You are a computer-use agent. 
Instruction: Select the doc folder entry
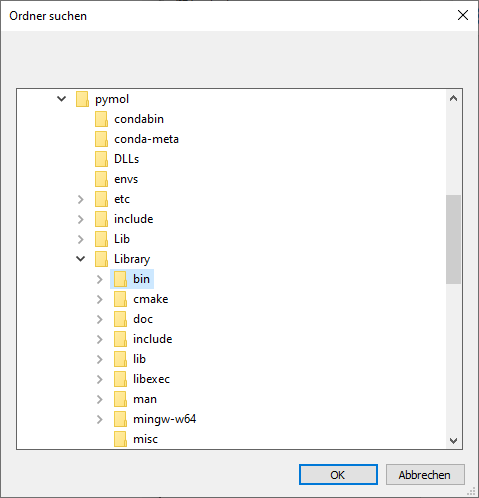click(133, 319)
